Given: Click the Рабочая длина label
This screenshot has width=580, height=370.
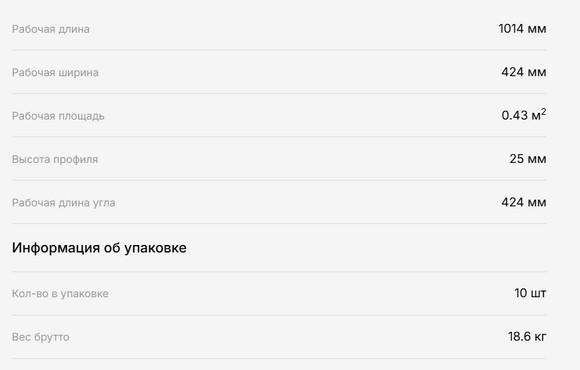Looking at the screenshot, I should [x=51, y=29].
